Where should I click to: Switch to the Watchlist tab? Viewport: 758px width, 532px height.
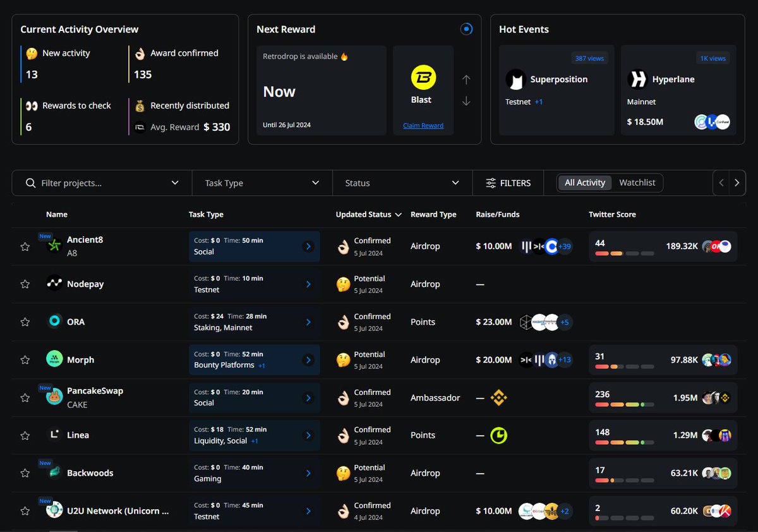637,183
